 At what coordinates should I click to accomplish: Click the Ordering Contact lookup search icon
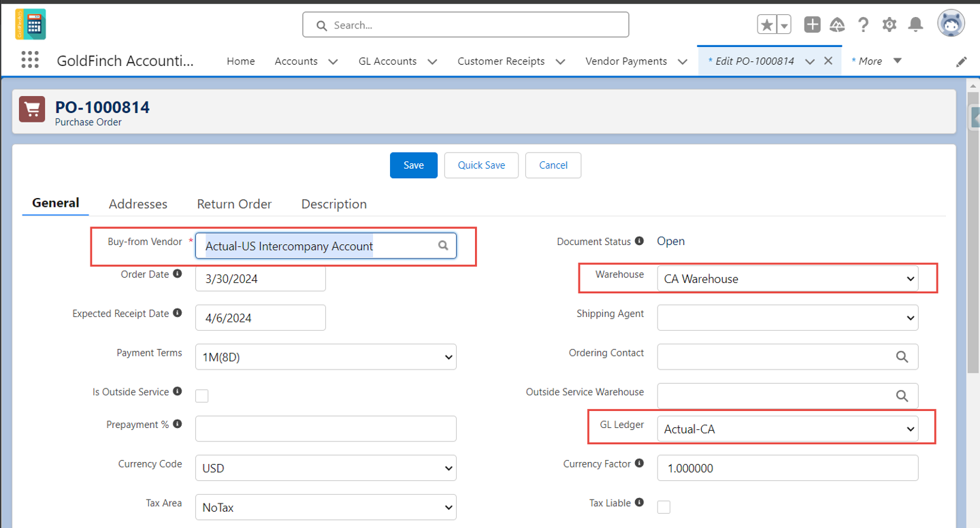point(902,357)
